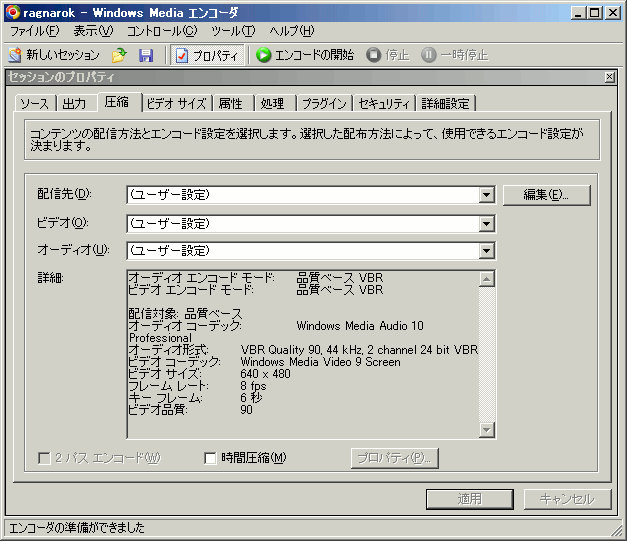
Task: Expand the ビデオ(O) dropdown
Action: tap(486, 224)
